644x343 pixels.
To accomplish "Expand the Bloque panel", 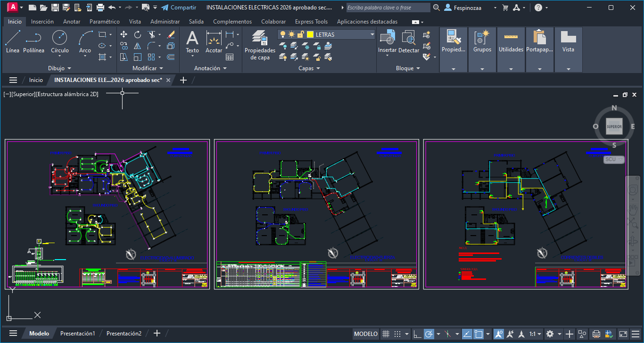I will (408, 68).
